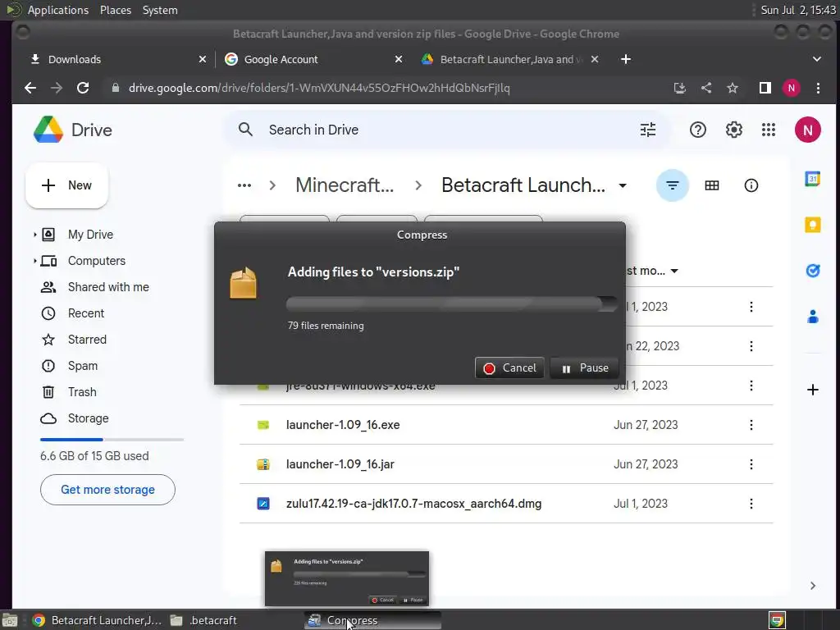Viewport: 840px width, 630px height.
Task: Cancel the compression
Action: pyautogui.click(x=509, y=368)
